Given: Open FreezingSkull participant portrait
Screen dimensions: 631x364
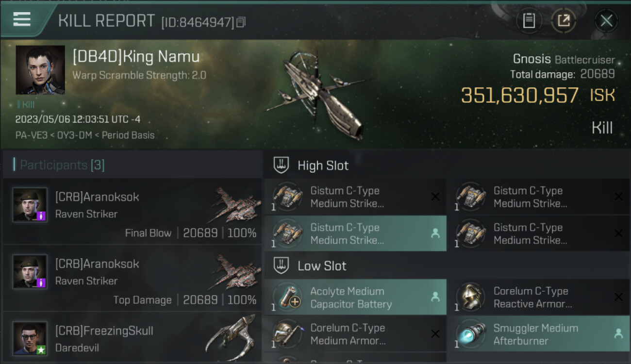Looking at the screenshot, I should [30, 338].
